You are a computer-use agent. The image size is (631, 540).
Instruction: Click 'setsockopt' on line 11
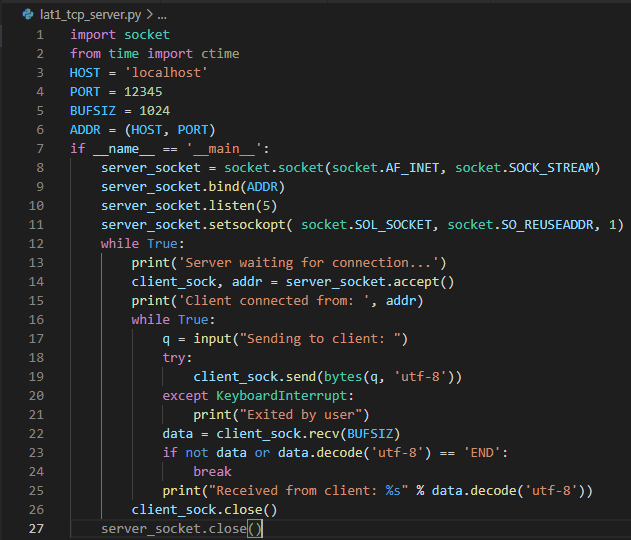(x=247, y=225)
